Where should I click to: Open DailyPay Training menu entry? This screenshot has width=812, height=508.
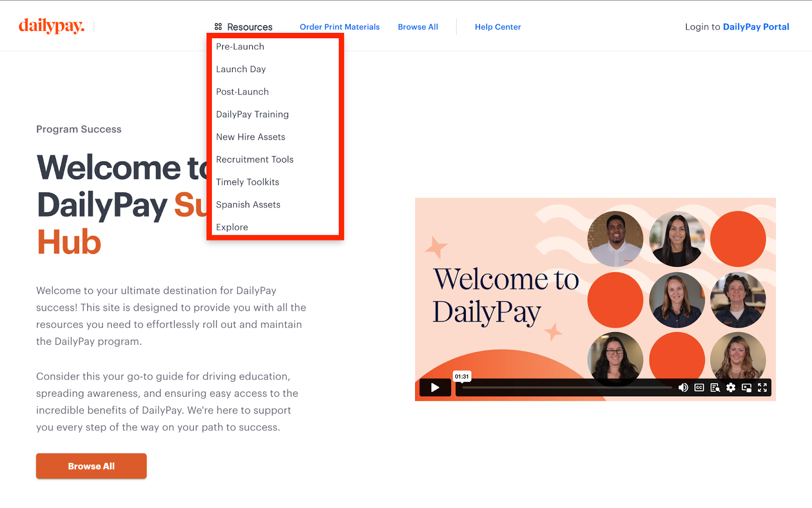[x=252, y=114]
